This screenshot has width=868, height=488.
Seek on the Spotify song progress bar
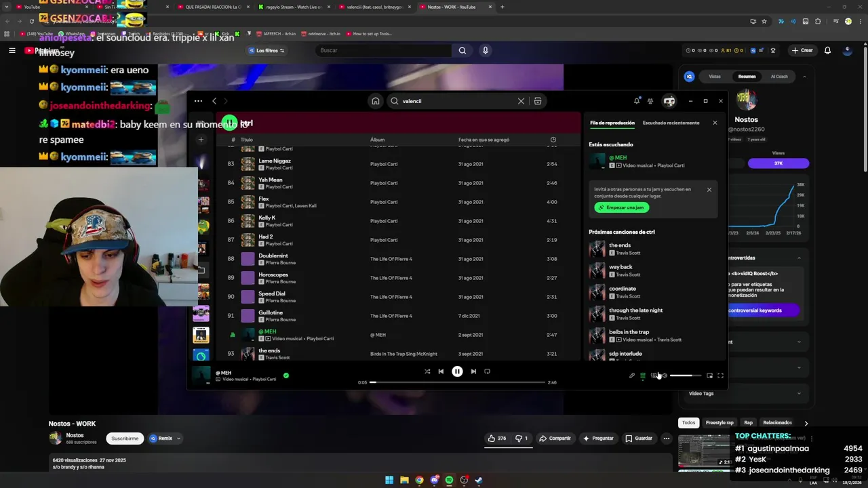pyautogui.click(x=458, y=382)
